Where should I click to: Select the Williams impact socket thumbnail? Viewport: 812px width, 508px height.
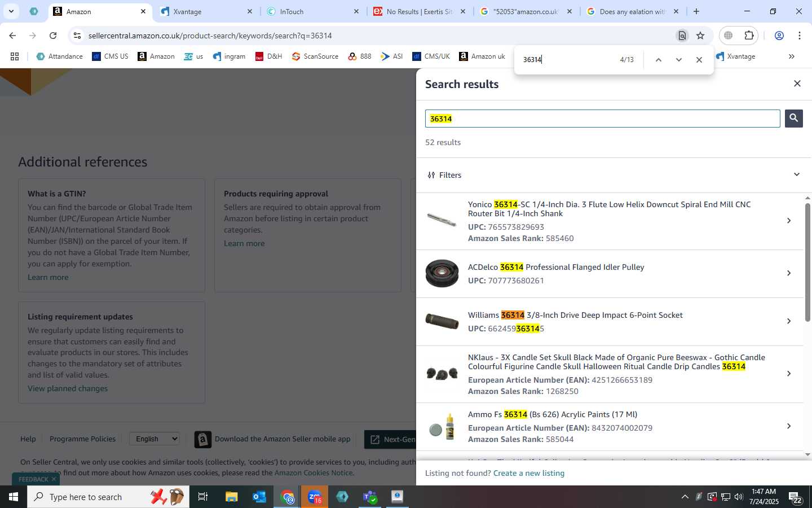(442, 321)
